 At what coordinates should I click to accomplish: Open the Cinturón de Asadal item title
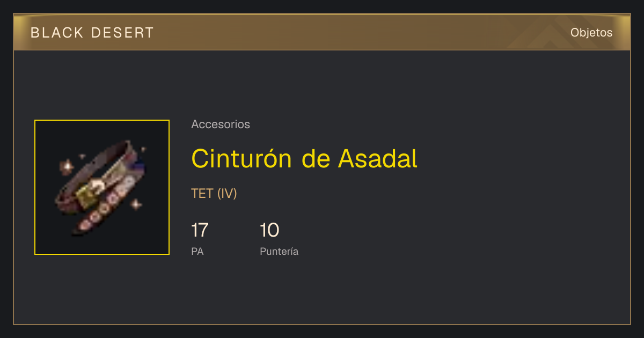tap(304, 158)
